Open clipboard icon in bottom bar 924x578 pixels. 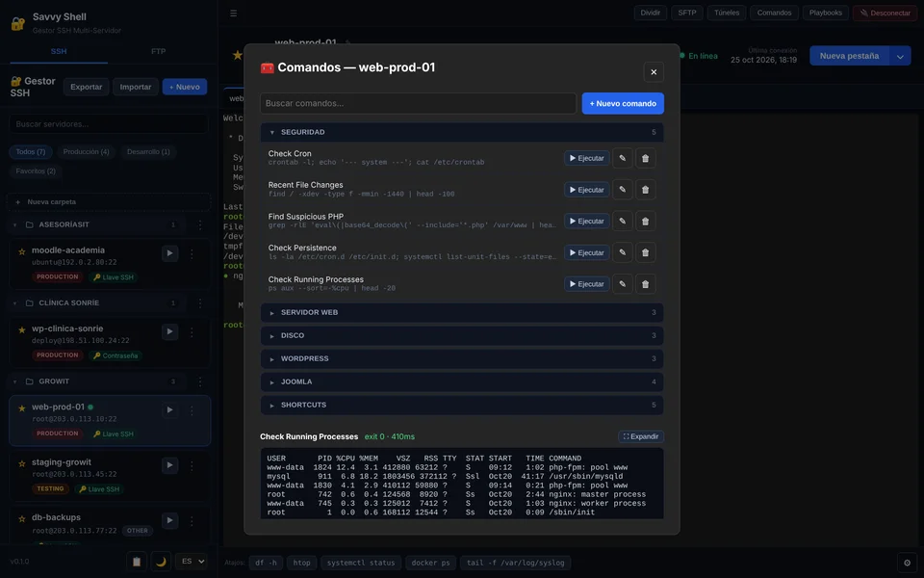(x=137, y=562)
